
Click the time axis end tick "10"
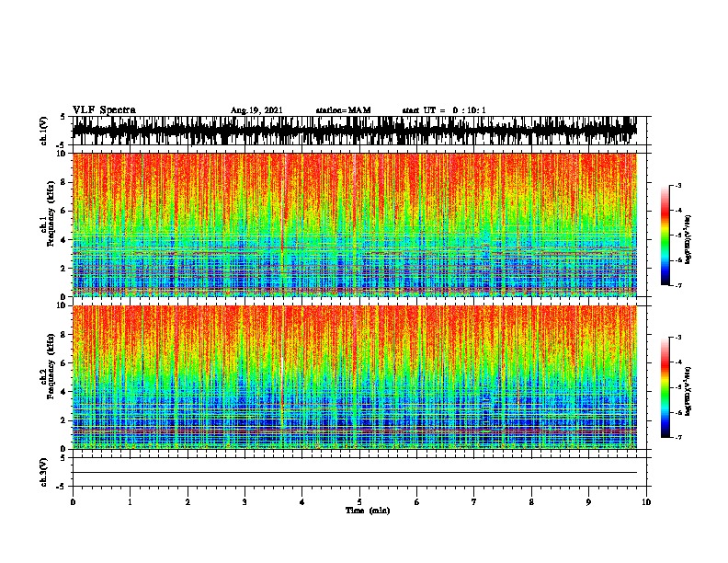pos(646,502)
